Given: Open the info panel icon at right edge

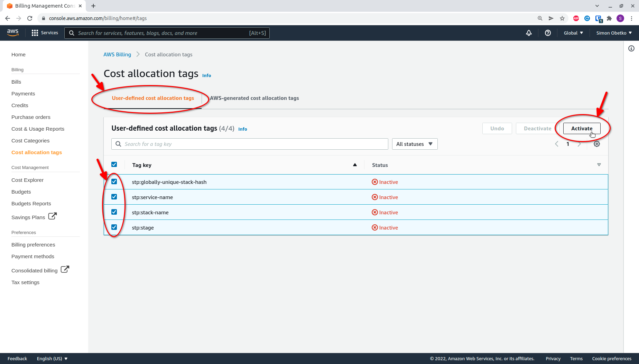Looking at the screenshot, I should 631,48.
